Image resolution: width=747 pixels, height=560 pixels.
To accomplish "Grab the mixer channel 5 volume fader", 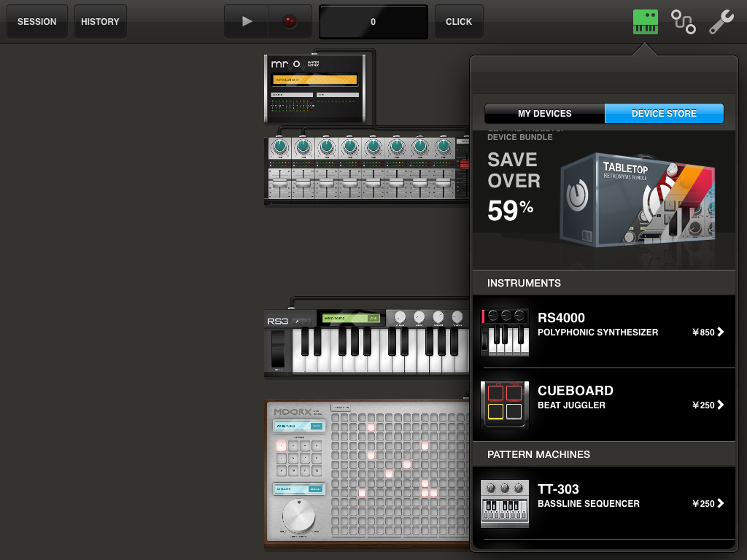I will [x=373, y=184].
